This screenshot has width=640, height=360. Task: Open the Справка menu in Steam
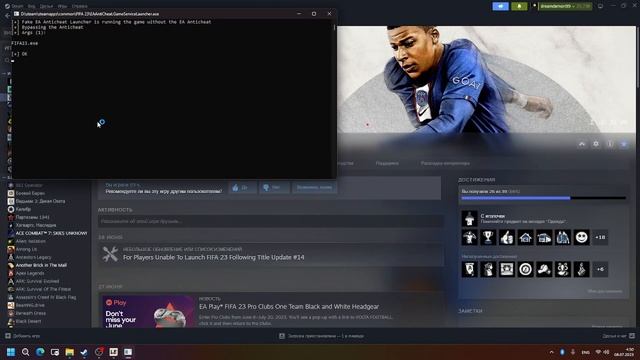tap(79, 6)
